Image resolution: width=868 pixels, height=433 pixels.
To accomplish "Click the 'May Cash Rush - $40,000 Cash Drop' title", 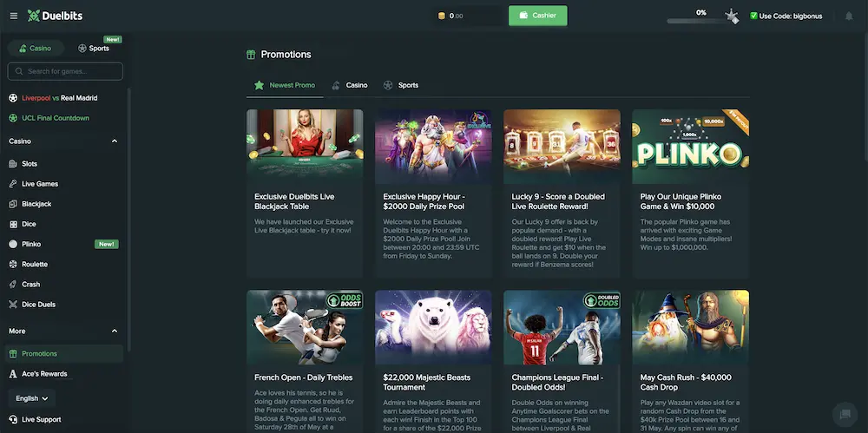I will (686, 383).
